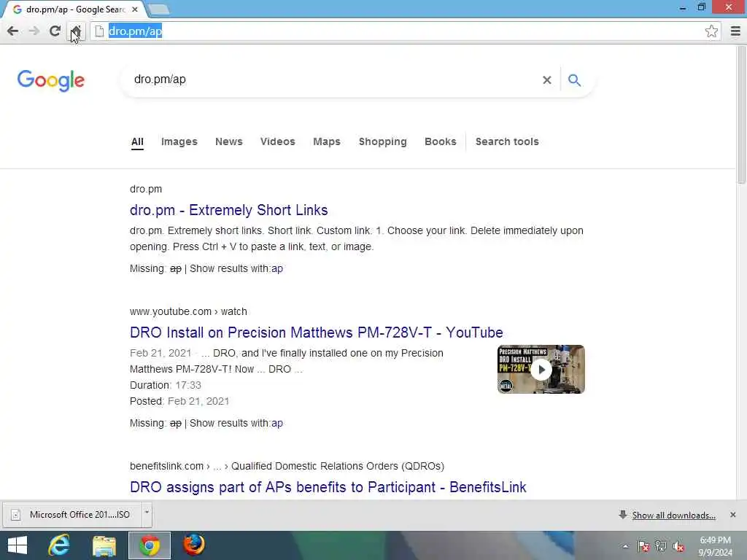The height and width of the screenshot is (560, 747).
Task: Open the Chrome hamburger menu
Action: (x=735, y=31)
